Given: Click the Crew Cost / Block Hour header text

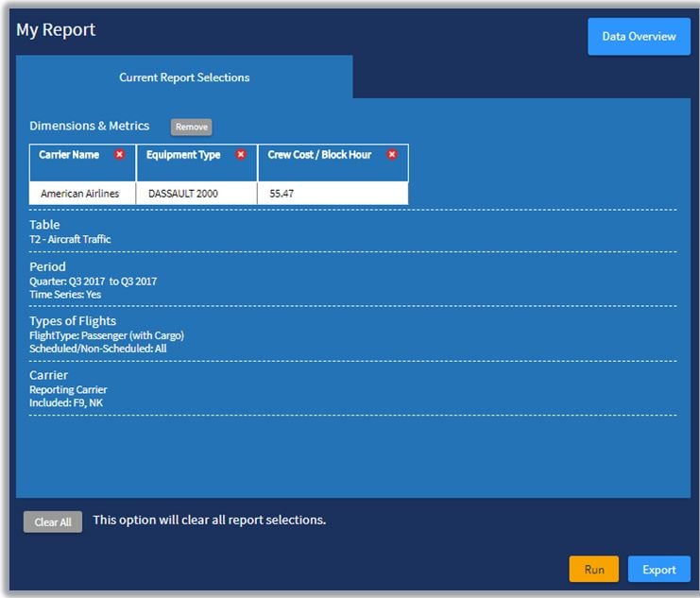Looking at the screenshot, I should click(319, 155).
